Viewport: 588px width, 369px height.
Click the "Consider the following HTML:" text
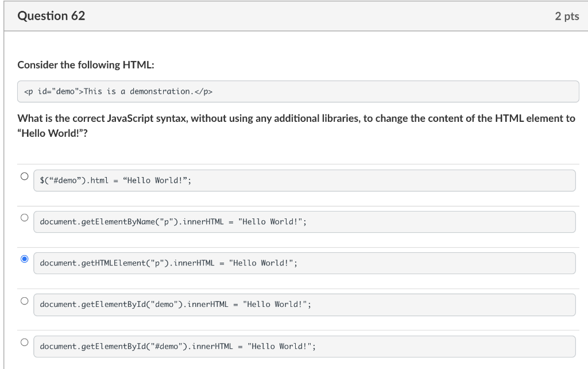coord(86,65)
